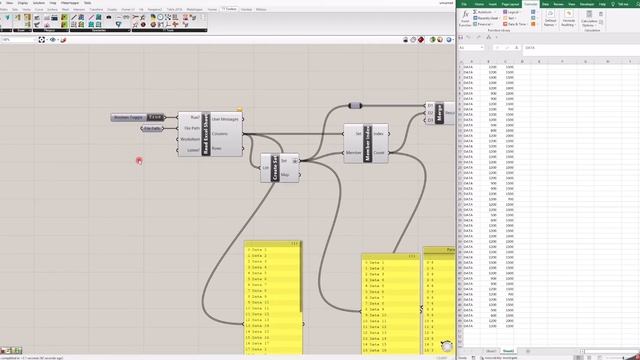Viewport: 640px width, 360px height.
Task: Click the clock icon in TT Toolbox ribbon
Action: point(160,17)
